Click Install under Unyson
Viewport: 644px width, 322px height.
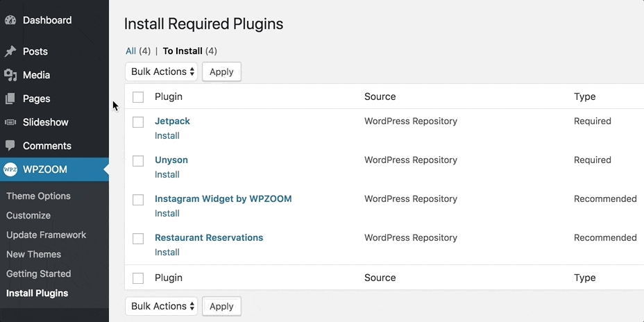pos(167,175)
